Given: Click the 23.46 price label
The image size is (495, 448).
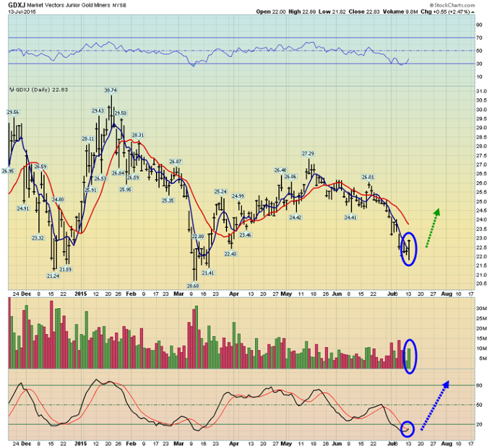Looking at the screenshot, I should click(246, 235).
